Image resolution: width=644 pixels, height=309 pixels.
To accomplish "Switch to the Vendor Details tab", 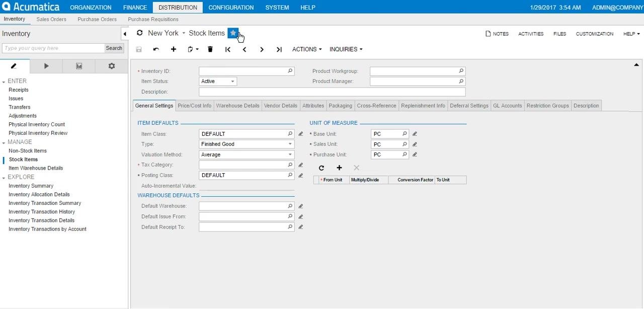I will coord(281,106).
